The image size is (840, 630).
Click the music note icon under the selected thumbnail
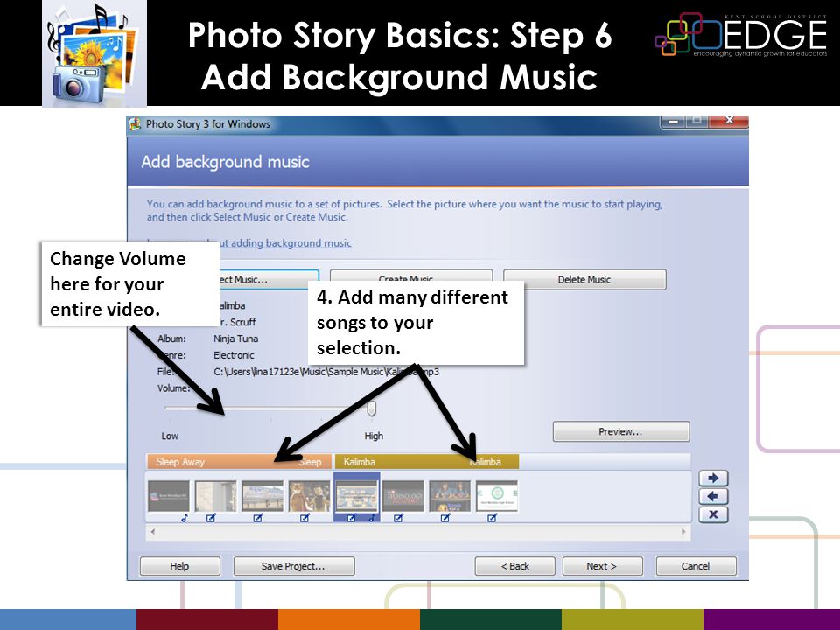pos(371,518)
